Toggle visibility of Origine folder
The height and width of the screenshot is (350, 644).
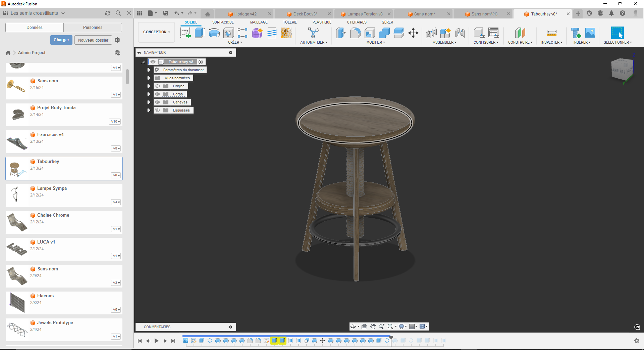pos(157,86)
